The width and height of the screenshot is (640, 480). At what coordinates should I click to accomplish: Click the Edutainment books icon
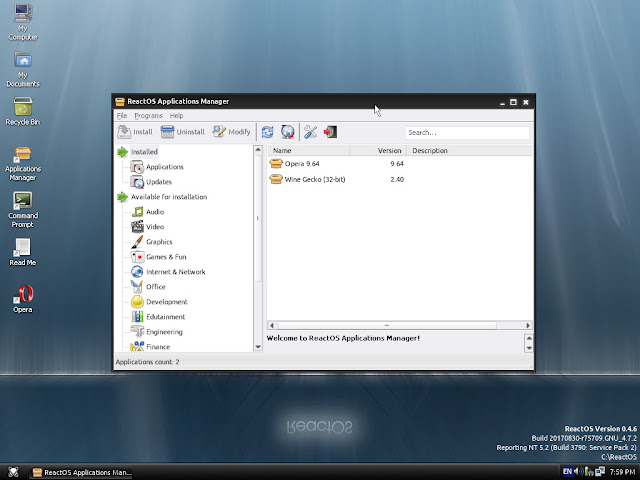tap(137, 317)
